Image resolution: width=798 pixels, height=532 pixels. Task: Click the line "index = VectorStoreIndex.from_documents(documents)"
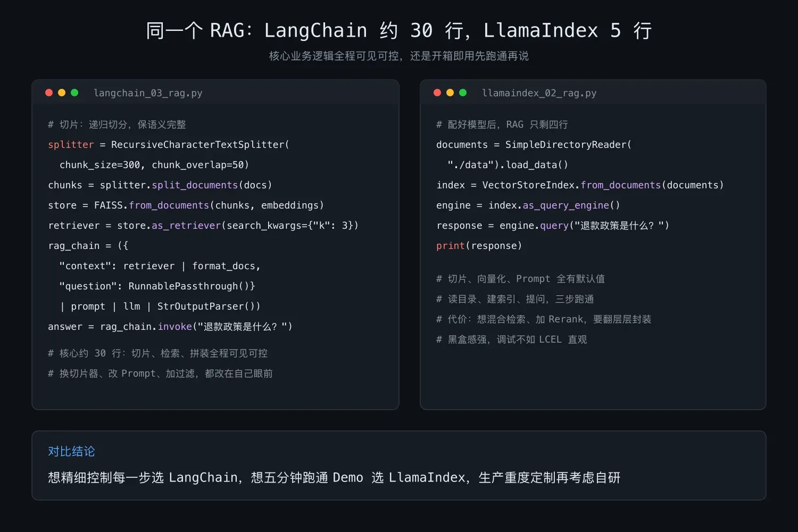(x=580, y=185)
